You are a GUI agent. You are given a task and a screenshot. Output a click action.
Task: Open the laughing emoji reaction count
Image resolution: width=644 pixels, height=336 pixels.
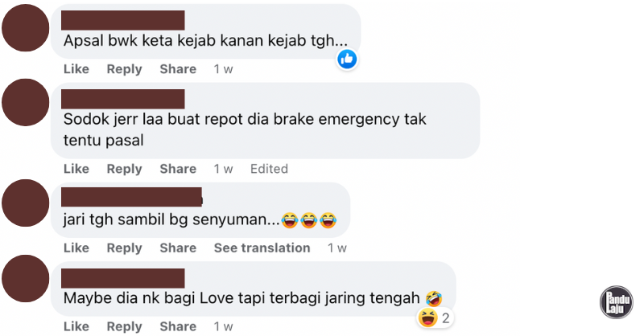(436, 318)
